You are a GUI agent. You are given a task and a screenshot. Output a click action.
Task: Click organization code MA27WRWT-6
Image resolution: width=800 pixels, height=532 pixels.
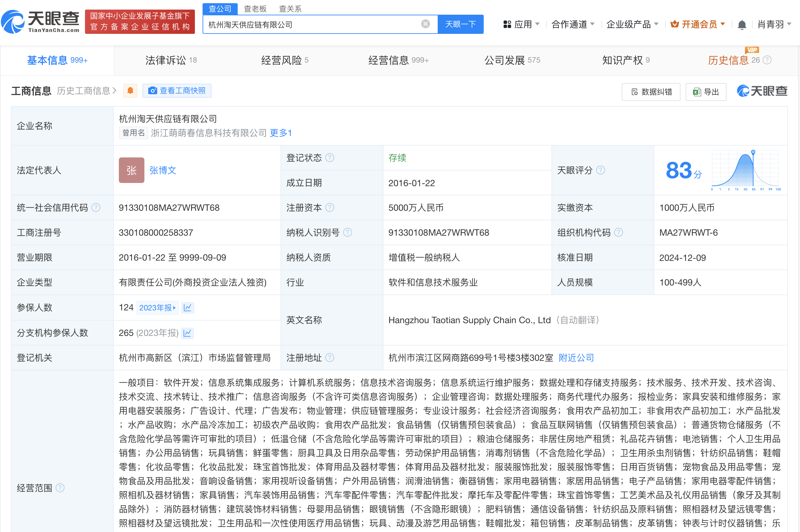[x=688, y=232]
